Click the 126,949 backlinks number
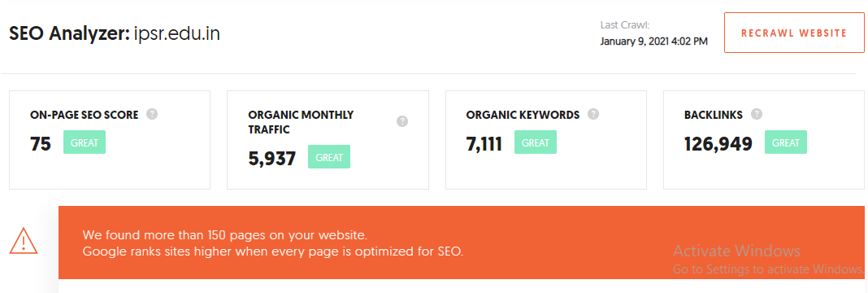The height and width of the screenshot is (293, 868). coord(718,144)
